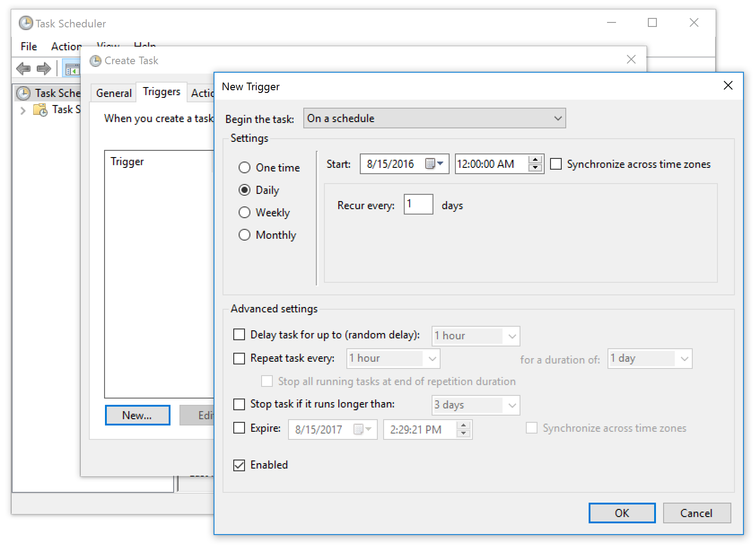The image size is (756, 548).
Task: Click the Task Scheduler clock icon in tree
Action: tap(23, 93)
